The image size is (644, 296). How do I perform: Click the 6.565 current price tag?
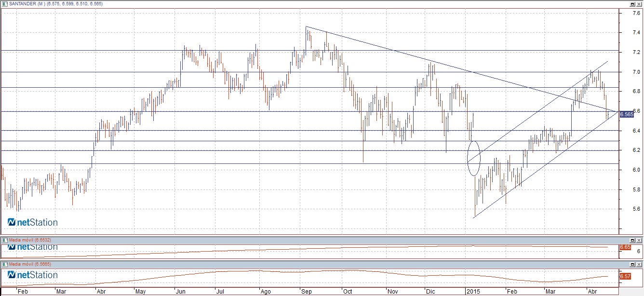pyautogui.click(x=626, y=114)
